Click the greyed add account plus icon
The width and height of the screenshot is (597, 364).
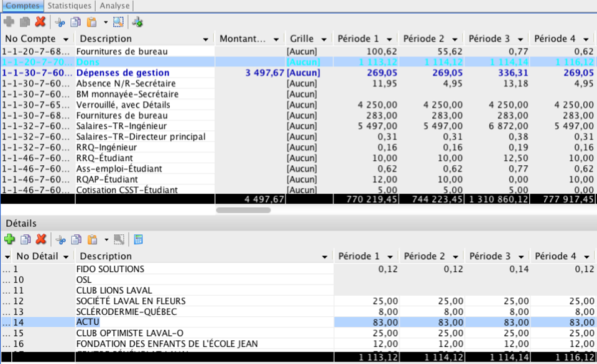point(9,22)
